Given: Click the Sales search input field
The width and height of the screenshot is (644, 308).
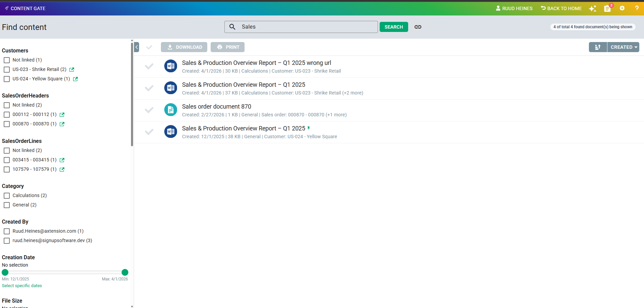Looking at the screenshot, I should [301, 27].
